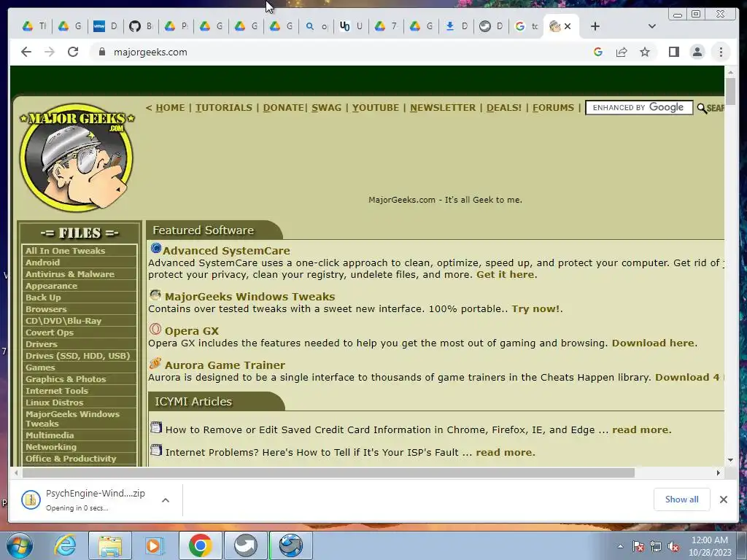
Task: Open the browser side panel
Action: [673, 52]
